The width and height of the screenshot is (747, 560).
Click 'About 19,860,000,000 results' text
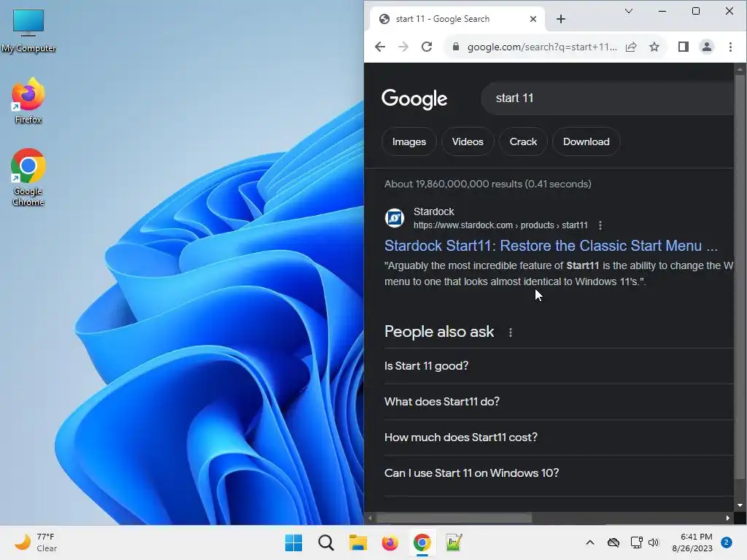[488, 184]
